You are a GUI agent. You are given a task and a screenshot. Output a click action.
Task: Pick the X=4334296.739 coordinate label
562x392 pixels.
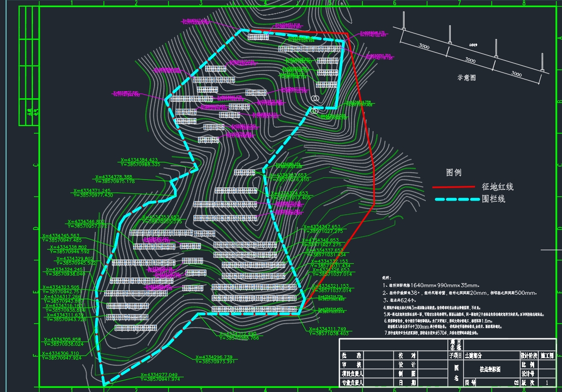click(x=214, y=357)
